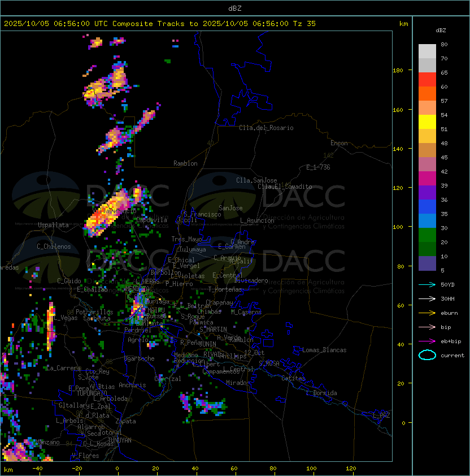Click the yellow eburn arrow in legend
This screenshot has height=476, width=470.
427,313
